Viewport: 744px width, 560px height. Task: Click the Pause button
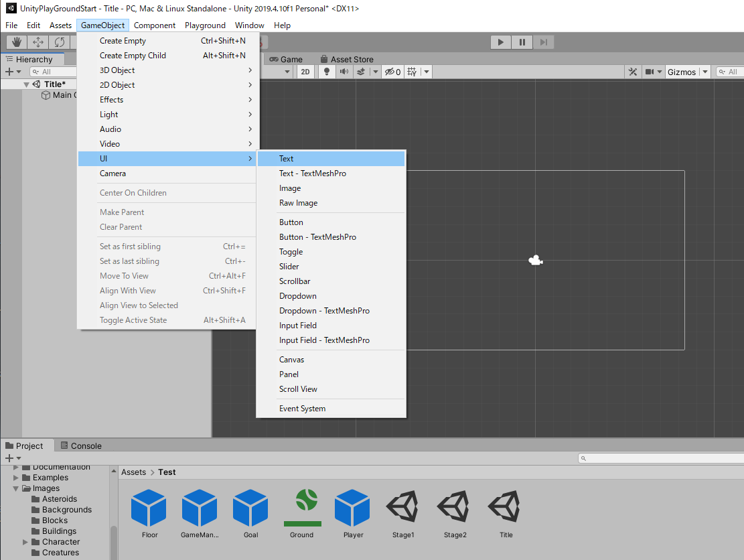(x=522, y=42)
